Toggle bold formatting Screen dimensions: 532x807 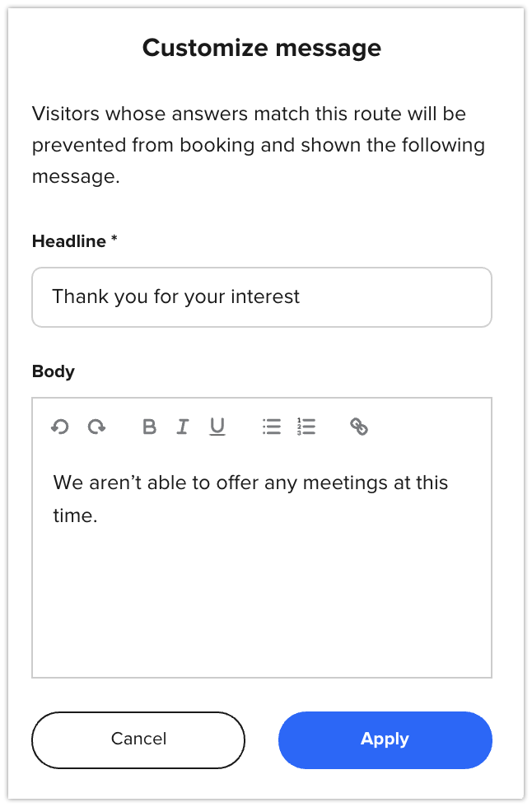pos(149,427)
